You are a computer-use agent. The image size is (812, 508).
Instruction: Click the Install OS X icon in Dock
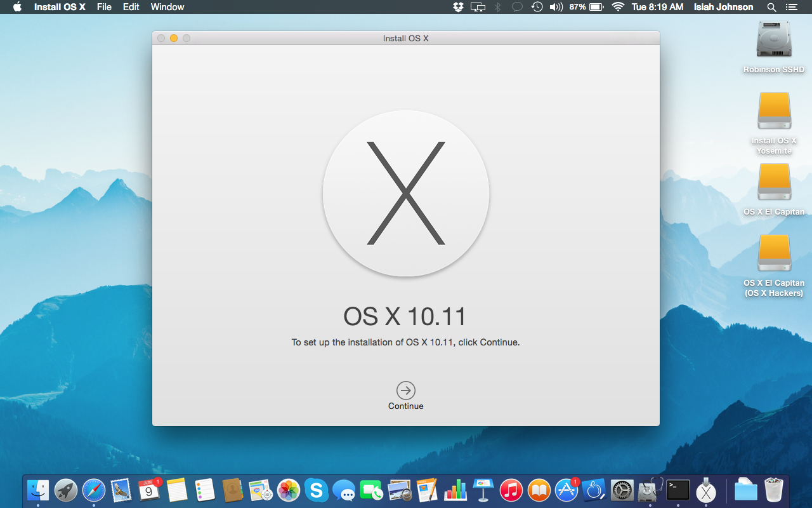(x=706, y=490)
